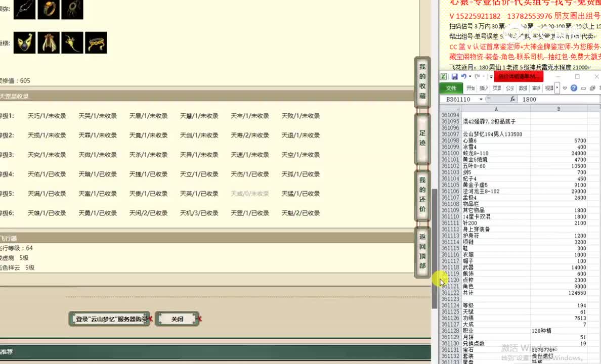
Task: Click 天寿/2/未收录 entry
Action: click(249, 135)
